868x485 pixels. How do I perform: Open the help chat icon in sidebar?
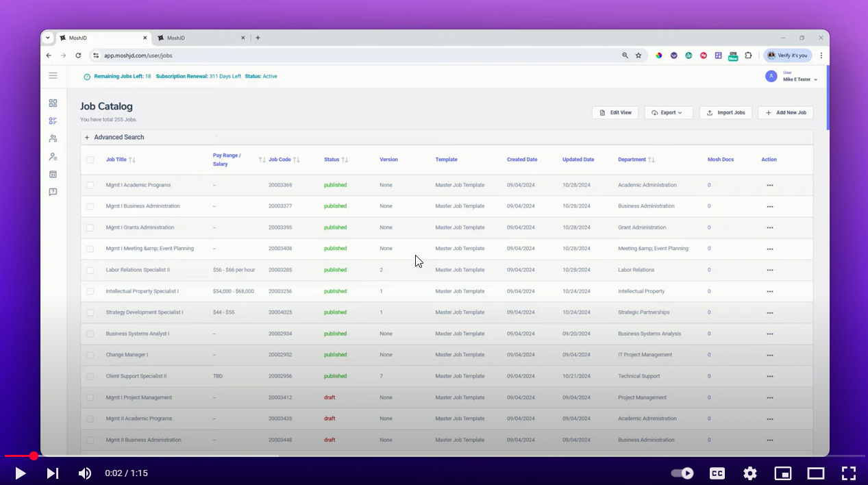53,192
